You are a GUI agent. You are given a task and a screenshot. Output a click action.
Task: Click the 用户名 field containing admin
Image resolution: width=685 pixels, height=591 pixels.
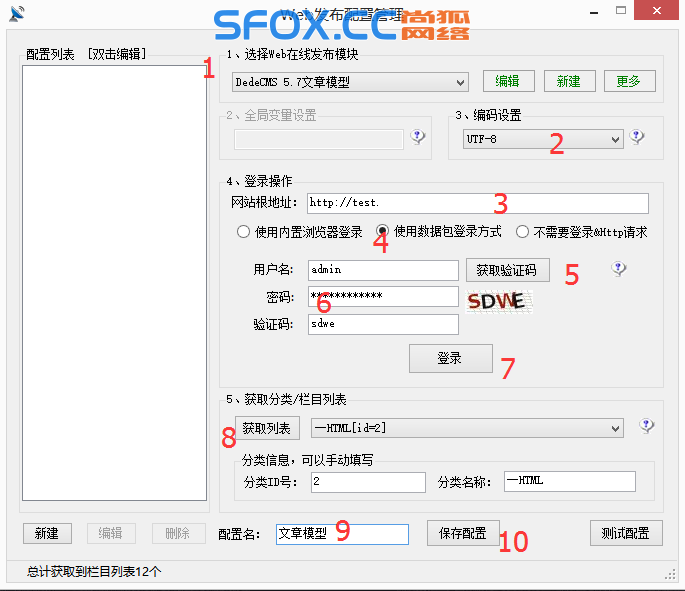[x=383, y=270]
